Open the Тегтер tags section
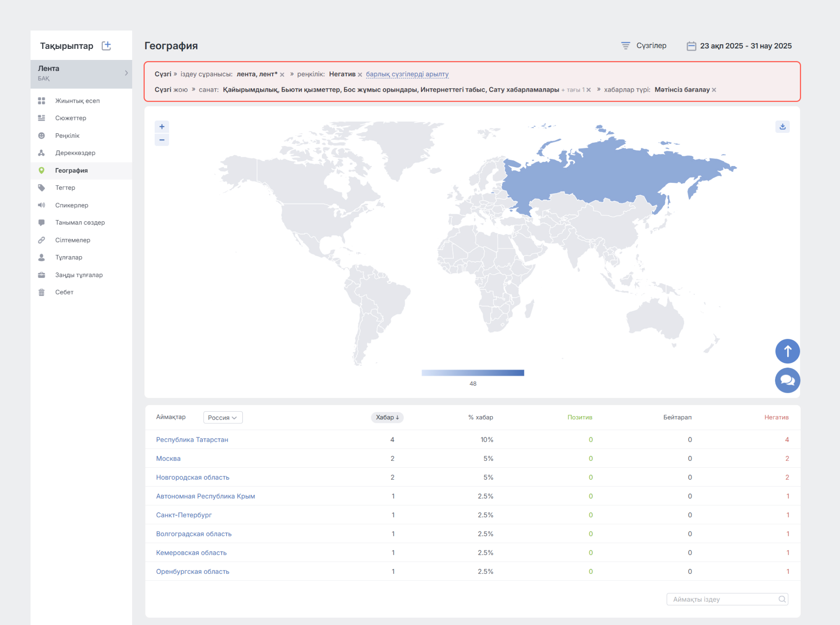This screenshot has width=840, height=625. pyautogui.click(x=65, y=187)
